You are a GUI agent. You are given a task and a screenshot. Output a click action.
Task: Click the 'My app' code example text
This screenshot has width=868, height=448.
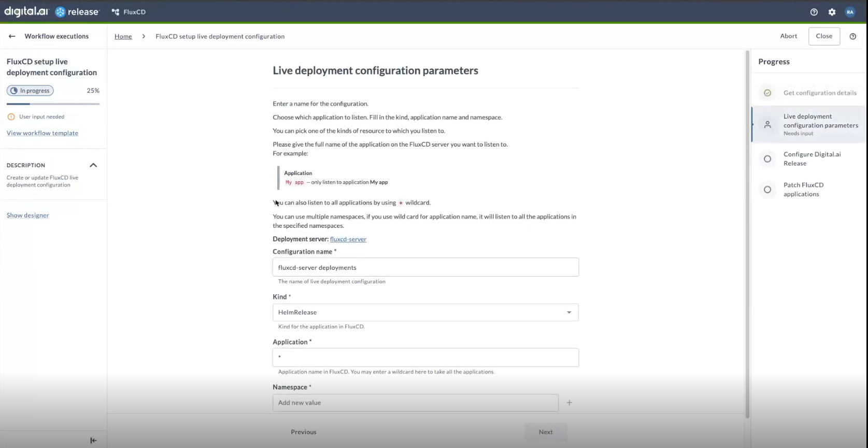pos(294,182)
